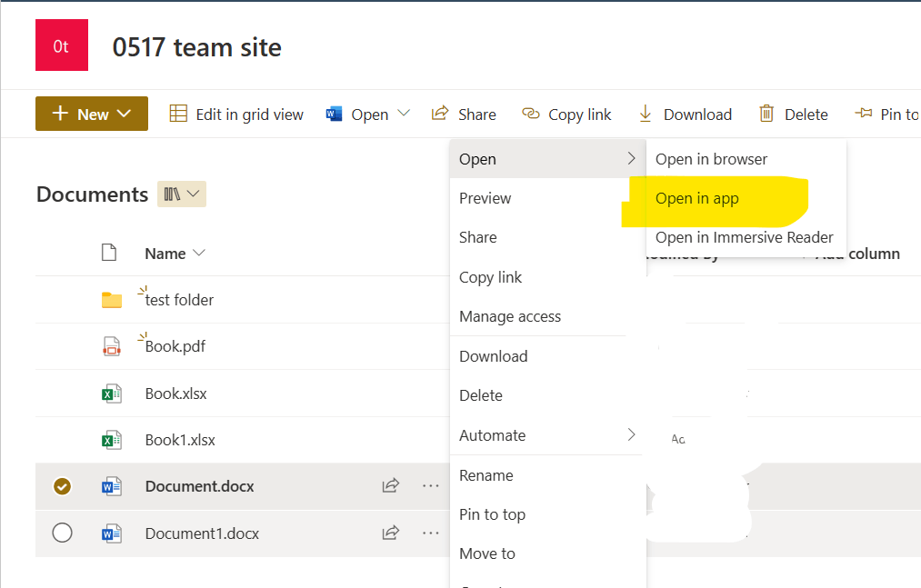Open the test folder link
Image resolution: width=921 pixels, height=588 pixels.
click(179, 299)
